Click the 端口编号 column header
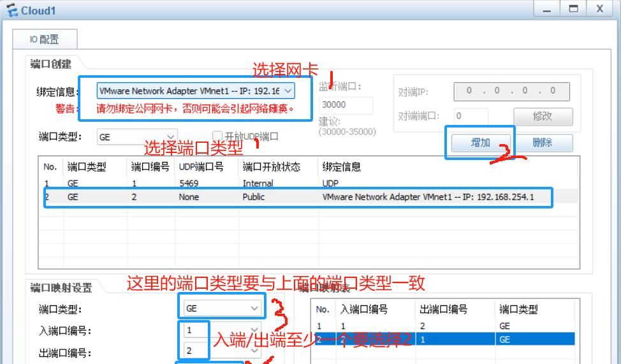 (150, 167)
